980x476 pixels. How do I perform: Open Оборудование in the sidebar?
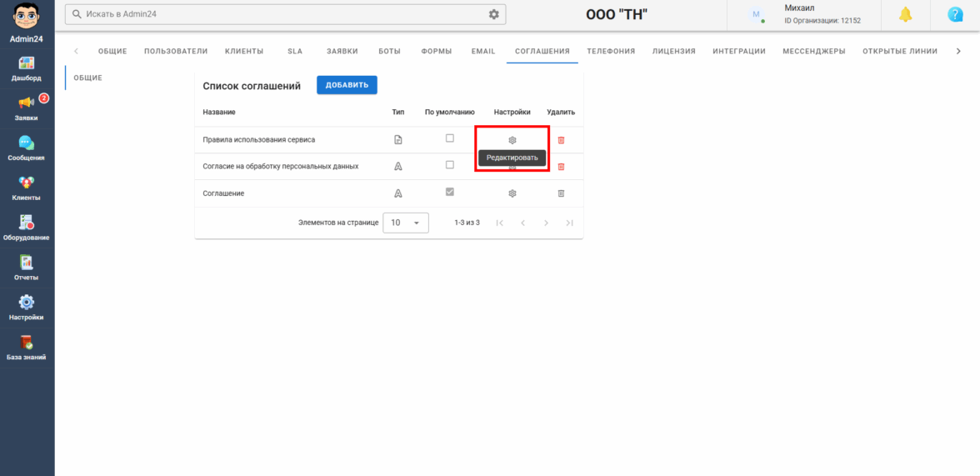tap(27, 228)
